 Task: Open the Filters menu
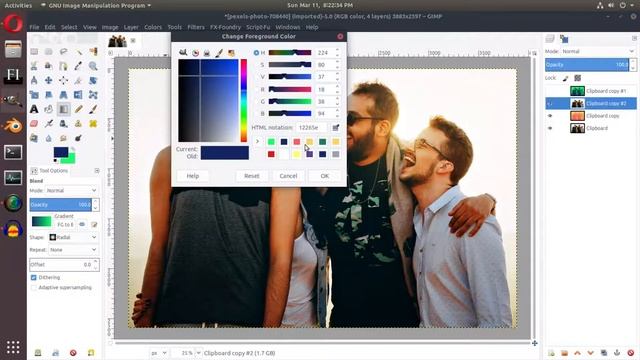[x=196, y=27]
